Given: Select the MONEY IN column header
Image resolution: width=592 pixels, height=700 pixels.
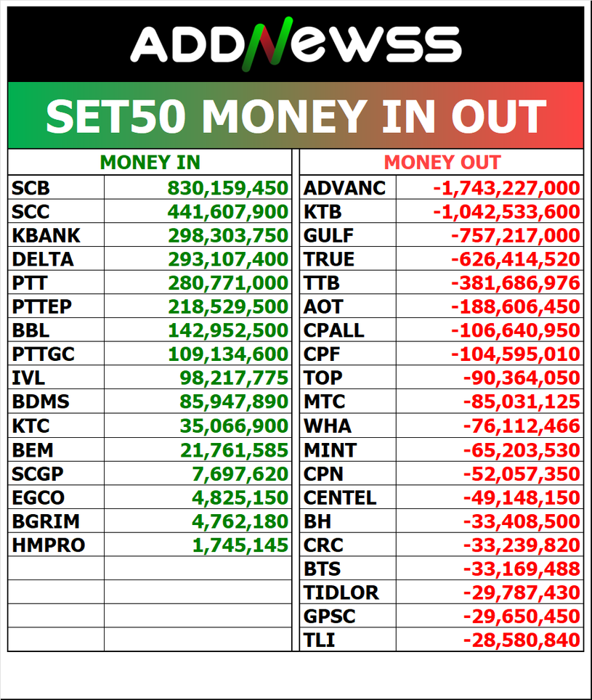Looking at the screenshot, I should tap(150, 162).
